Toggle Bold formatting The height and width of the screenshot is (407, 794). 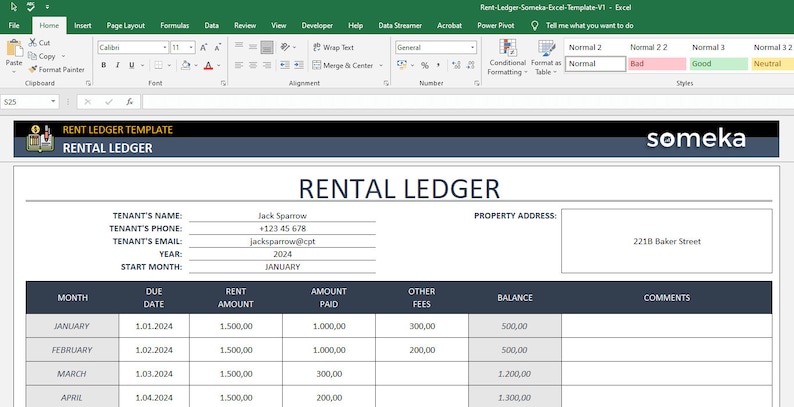104,65
